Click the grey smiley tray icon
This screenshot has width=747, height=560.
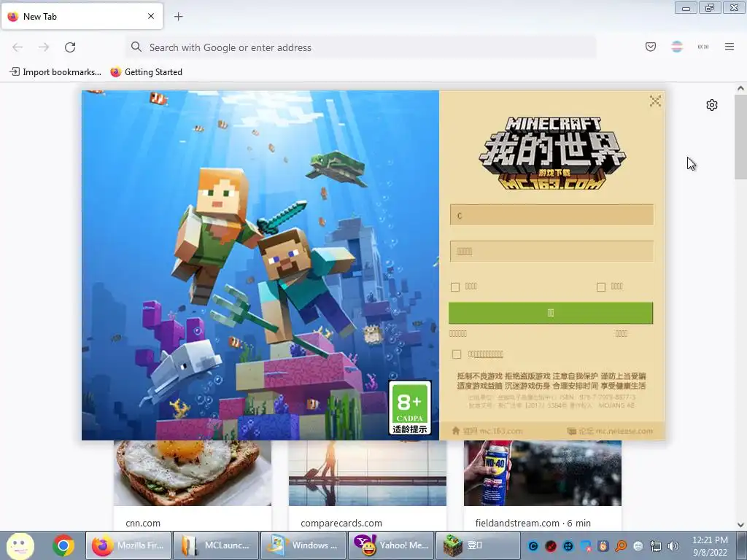638,546
